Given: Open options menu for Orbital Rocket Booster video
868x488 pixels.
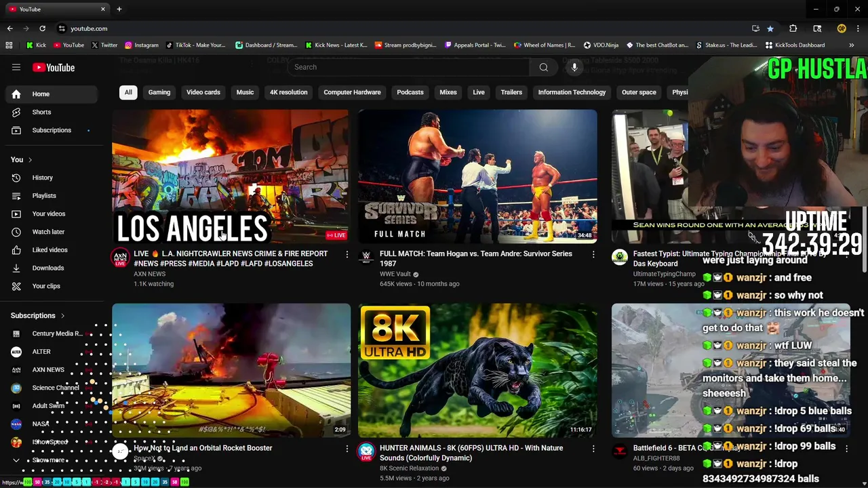Looking at the screenshot, I should [347, 449].
